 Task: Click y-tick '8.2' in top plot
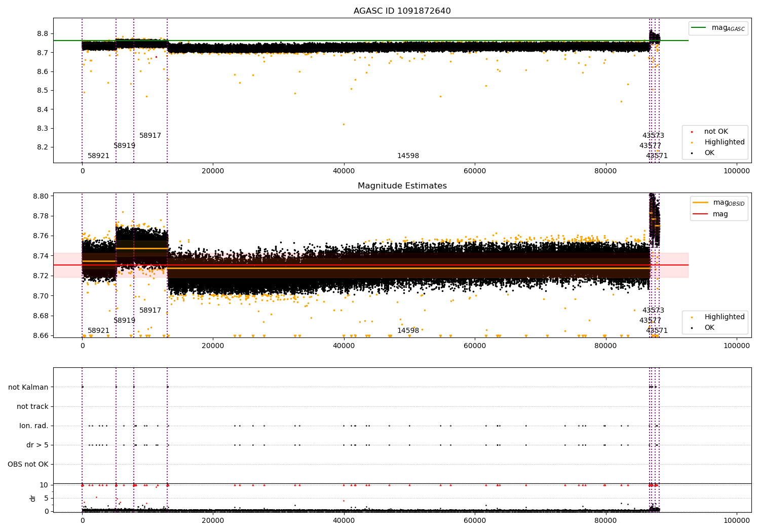(x=43, y=147)
